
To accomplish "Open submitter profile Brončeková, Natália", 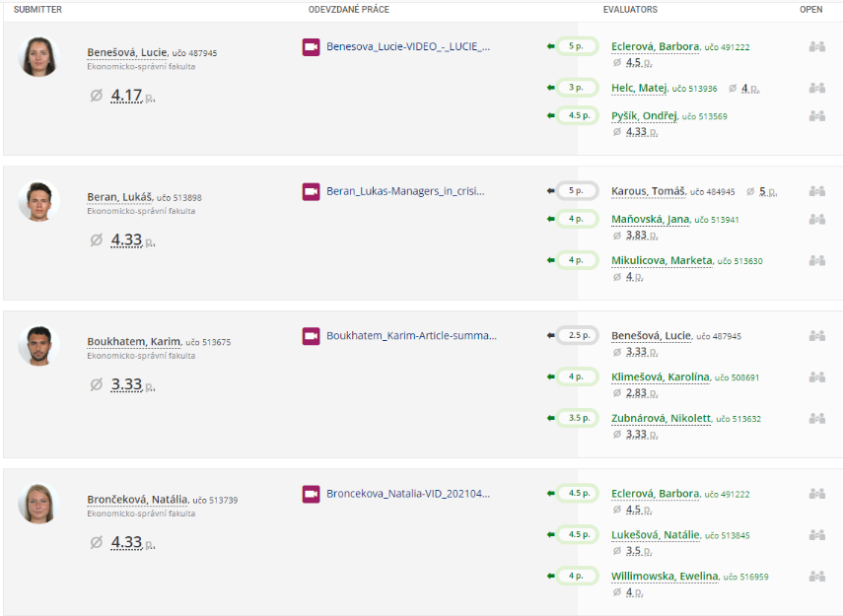I will click(137, 500).
